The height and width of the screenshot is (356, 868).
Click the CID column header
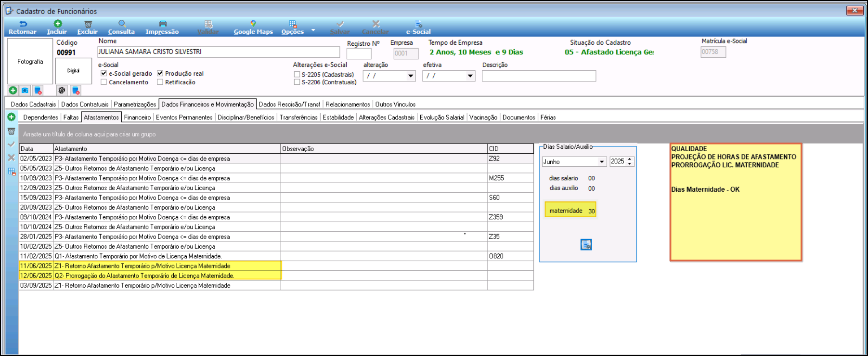510,149
